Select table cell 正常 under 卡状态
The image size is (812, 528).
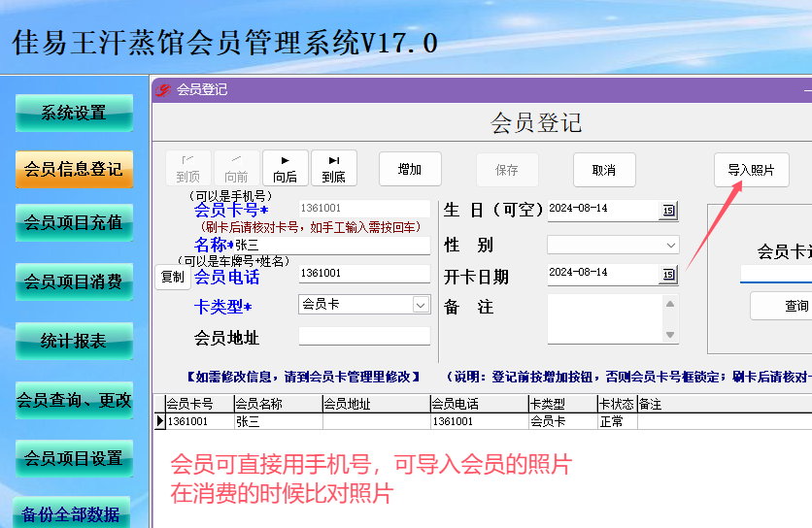pyautogui.click(x=618, y=421)
